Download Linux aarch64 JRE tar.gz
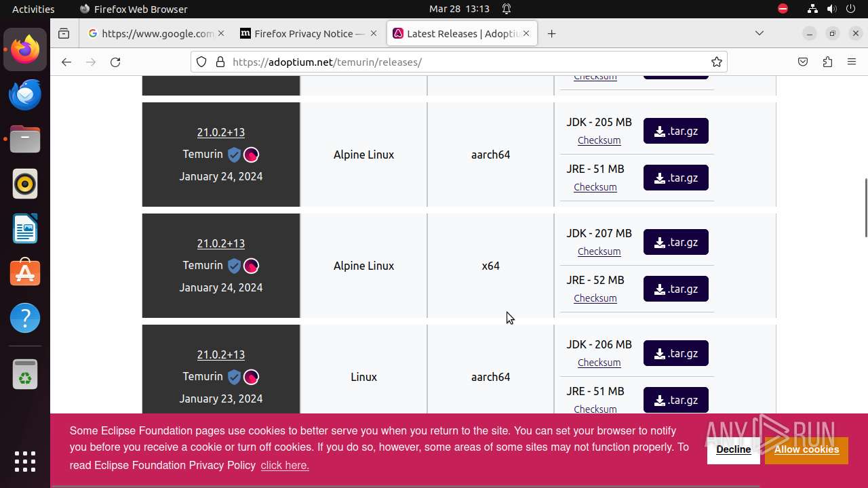The width and height of the screenshot is (868, 488). [x=676, y=401]
